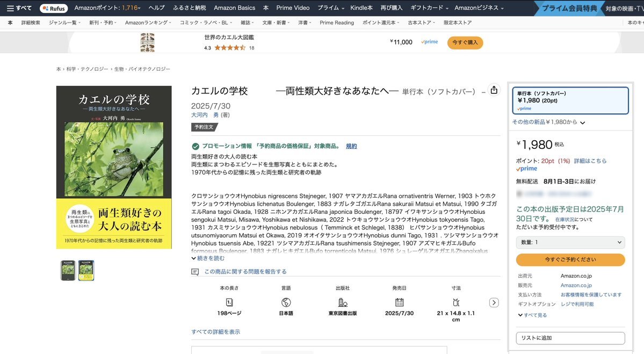644x354 pixels.
Task: Click green checkmark promotion icon
Action: (x=196, y=146)
